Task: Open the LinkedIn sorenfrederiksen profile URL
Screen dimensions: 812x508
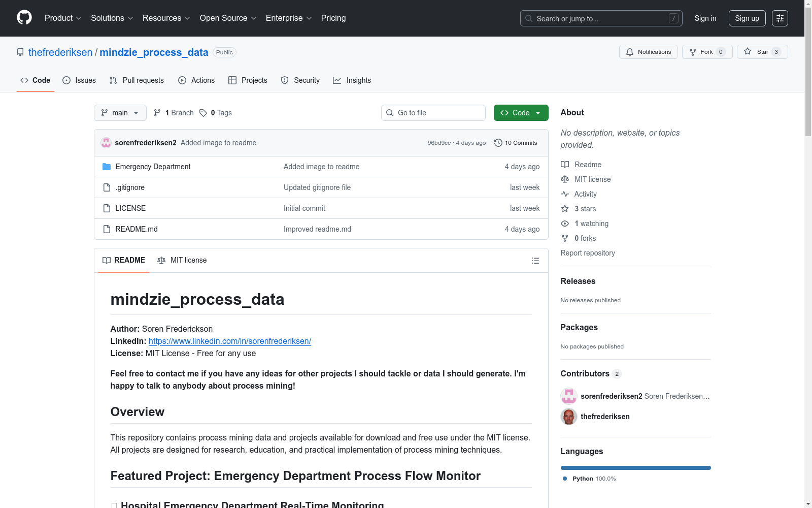Action: [230, 341]
